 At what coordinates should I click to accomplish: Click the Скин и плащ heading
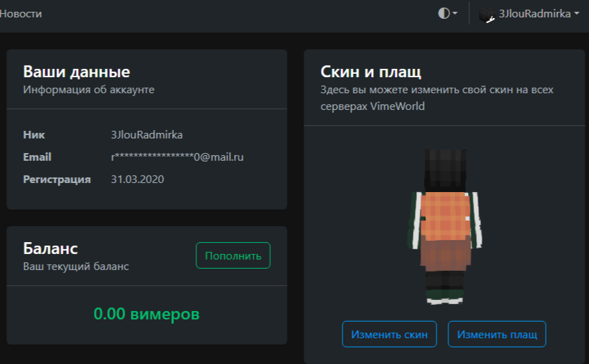tap(371, 72)
